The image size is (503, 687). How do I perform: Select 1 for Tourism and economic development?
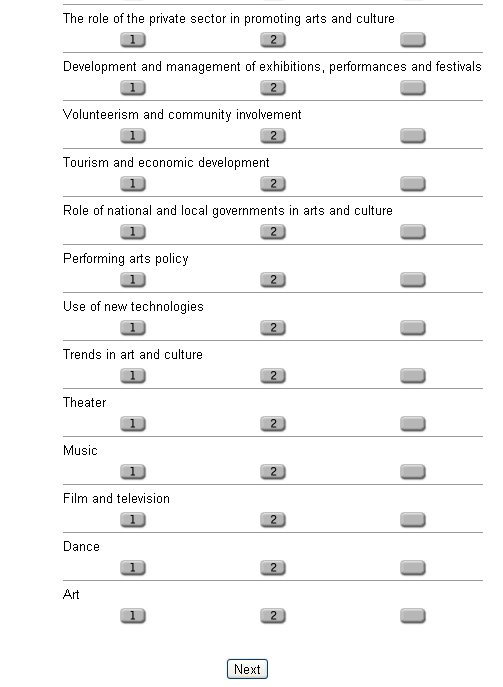click(133, 184)
